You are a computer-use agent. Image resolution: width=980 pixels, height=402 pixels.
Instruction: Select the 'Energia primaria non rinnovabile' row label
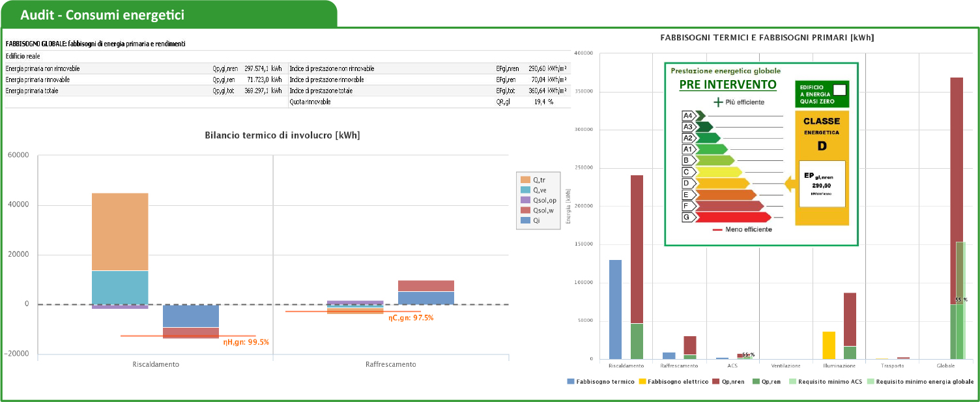[43, 68]
